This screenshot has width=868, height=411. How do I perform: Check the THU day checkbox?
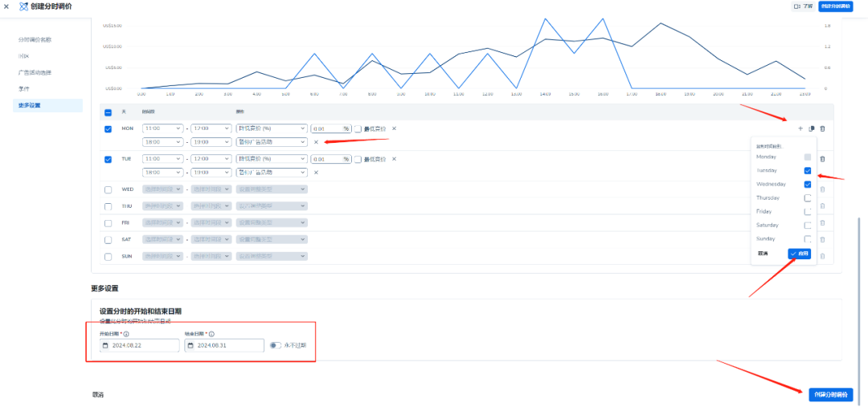[108, 206]
